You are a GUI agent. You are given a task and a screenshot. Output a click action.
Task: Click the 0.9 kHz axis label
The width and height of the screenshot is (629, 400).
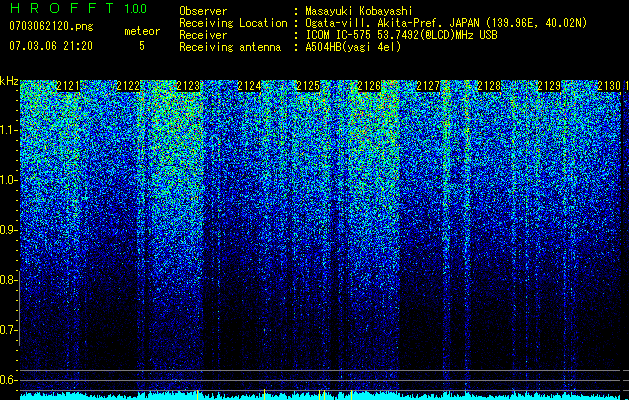coord(8,230)
